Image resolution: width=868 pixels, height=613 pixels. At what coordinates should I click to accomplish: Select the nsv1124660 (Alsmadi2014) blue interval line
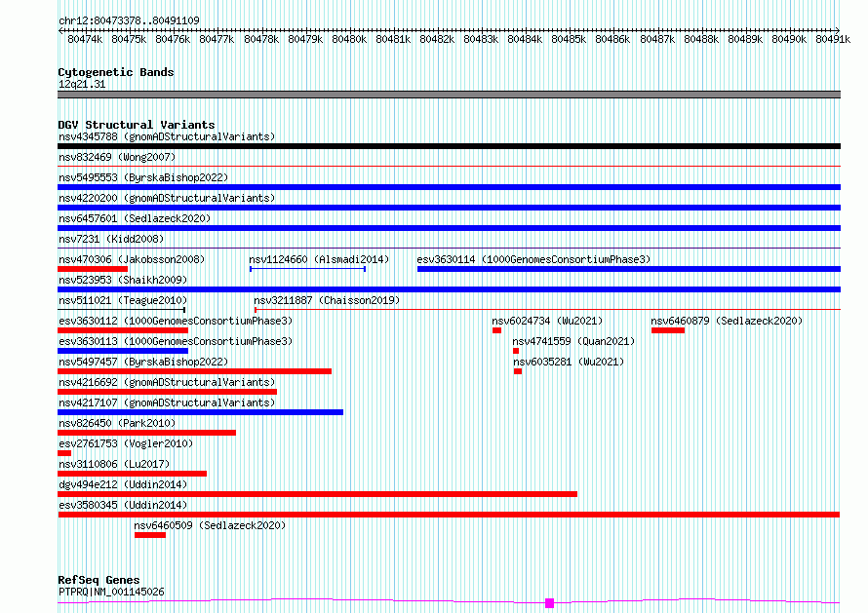307,269
